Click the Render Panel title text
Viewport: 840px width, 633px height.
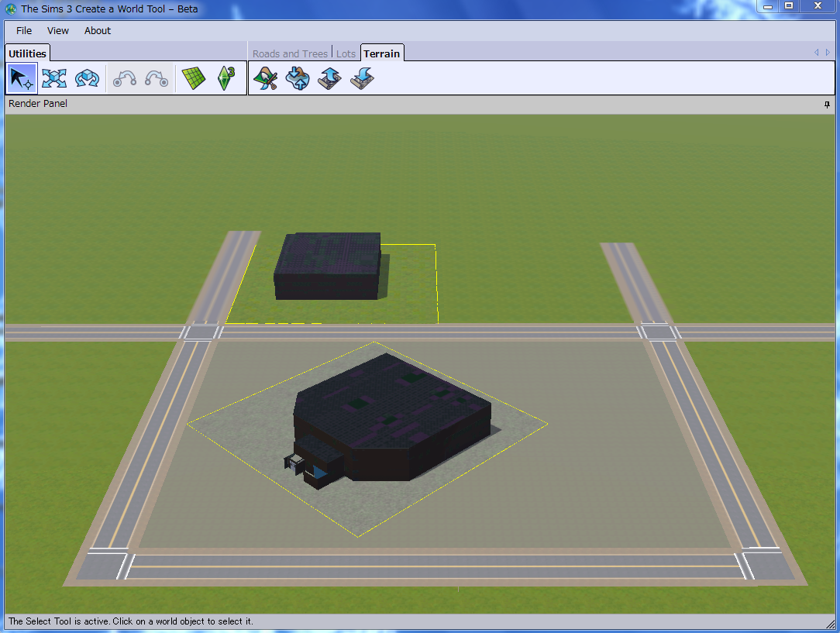coord(38,104)
